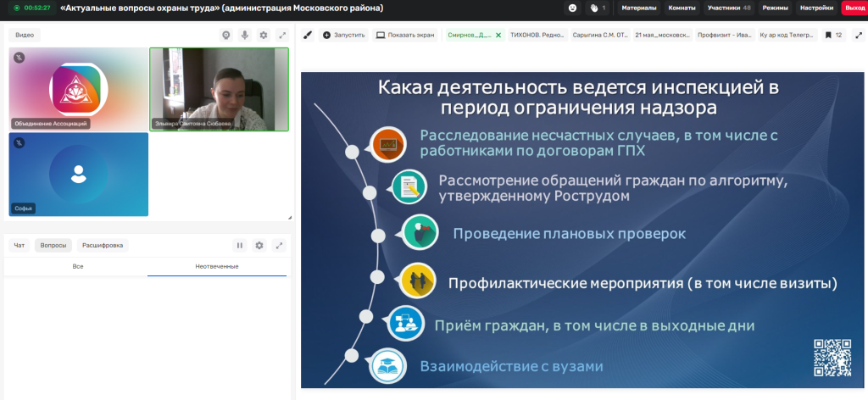Open the Участники 48 list

point(728,8)
